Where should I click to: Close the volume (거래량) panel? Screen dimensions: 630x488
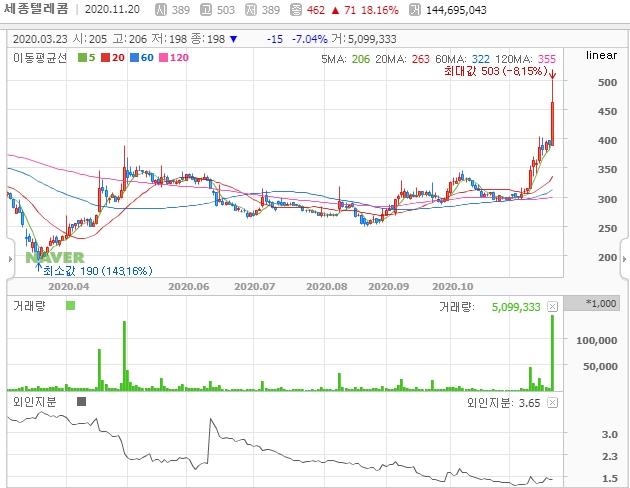click(553, 307)
